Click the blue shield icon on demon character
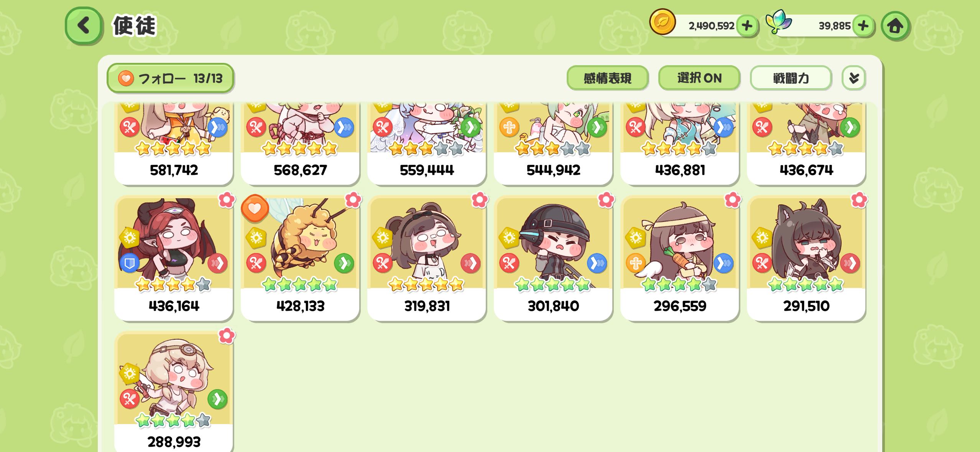 (130, 263)
